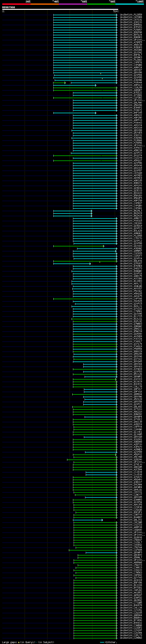Select the UniRef100_C0PT66 label
The height and width of the screenshot is (644, 146).
tap(131, 299)
